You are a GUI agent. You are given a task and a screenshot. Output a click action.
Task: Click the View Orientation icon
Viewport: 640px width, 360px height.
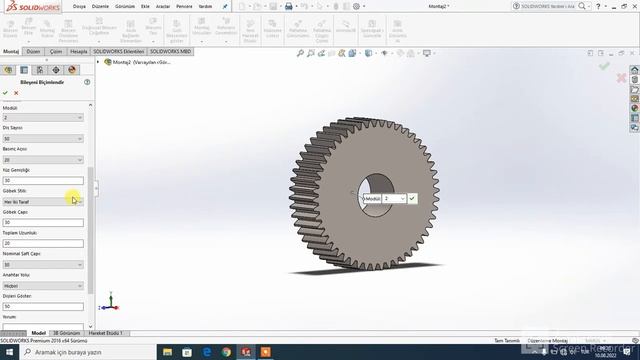point(352,53)
